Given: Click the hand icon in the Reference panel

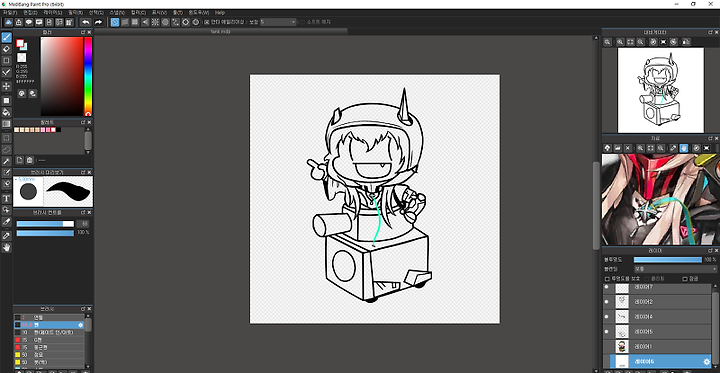Looking at the screenshot, I should point(684,148).
